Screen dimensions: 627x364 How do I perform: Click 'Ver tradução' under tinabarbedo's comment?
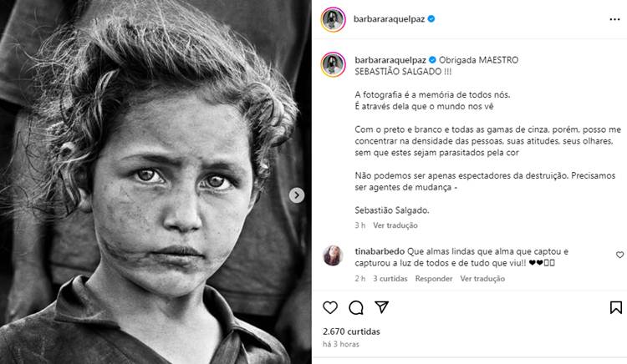click(x=482, y=279)
